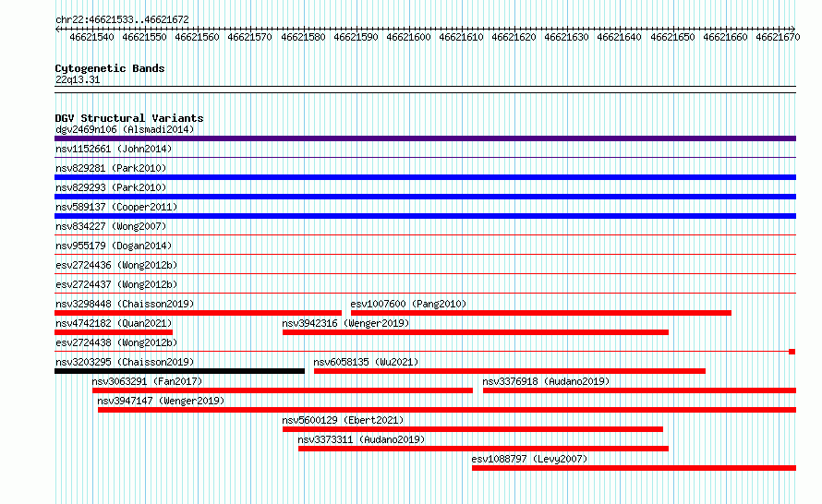The height and width of the screenshot is (504, 822).
Task: Click the red bar under nsv6058135
Action: tap(510, 371)
